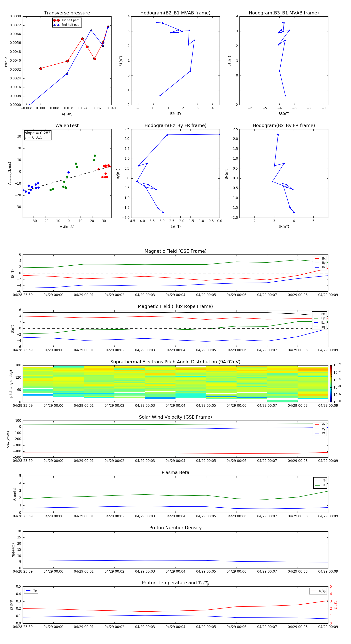351x644 pixels.
Task: Select the '2nd half path' legend entry
Action: pyautogui.click(x=67, y=25)
